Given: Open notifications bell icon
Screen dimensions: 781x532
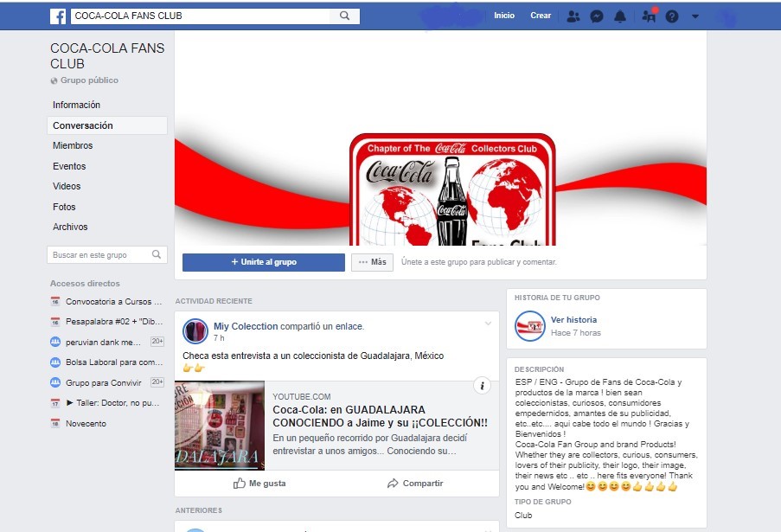Looking at the screenshot, I should pos(619,16).
